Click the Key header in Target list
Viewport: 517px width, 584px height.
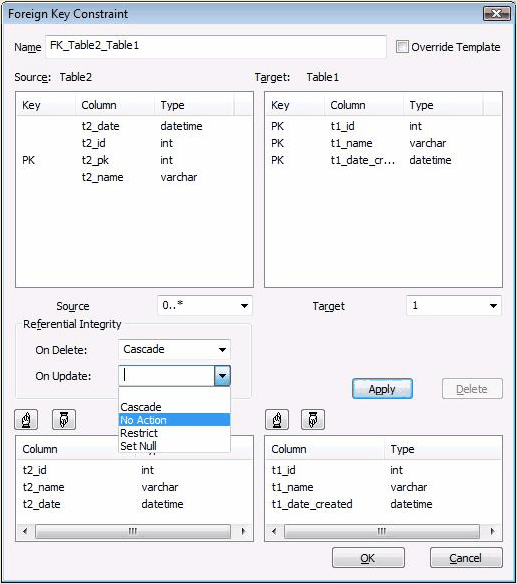pyautogui.click(x=295, y=105)
